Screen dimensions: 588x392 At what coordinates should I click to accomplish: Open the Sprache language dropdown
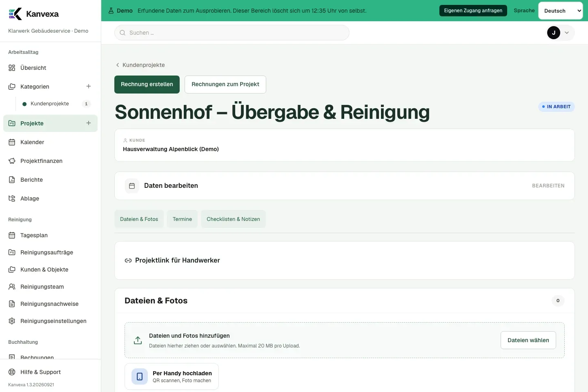tap(561, 11)
